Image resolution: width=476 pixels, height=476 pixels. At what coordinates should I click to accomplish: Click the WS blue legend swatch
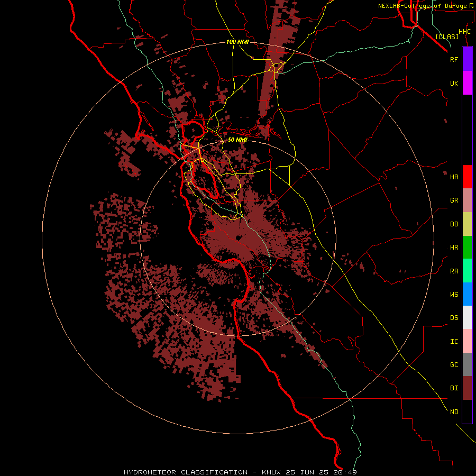tap(467, 294)
